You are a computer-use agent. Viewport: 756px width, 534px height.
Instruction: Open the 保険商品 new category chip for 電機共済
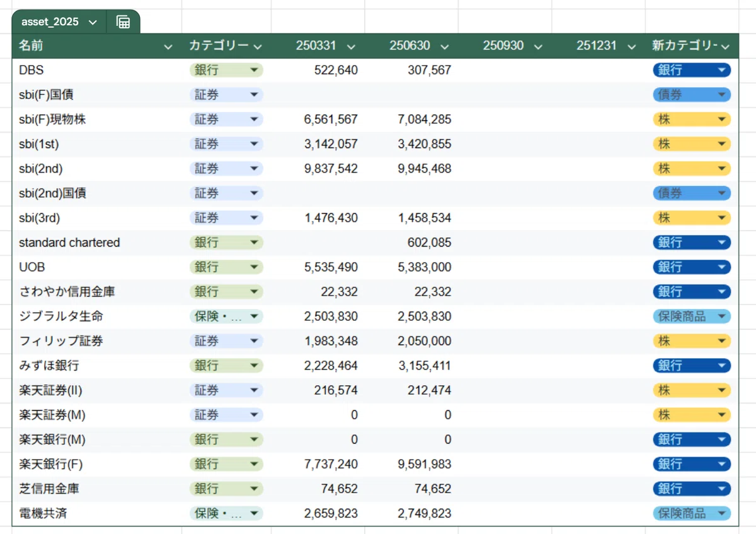coord(692,513)
